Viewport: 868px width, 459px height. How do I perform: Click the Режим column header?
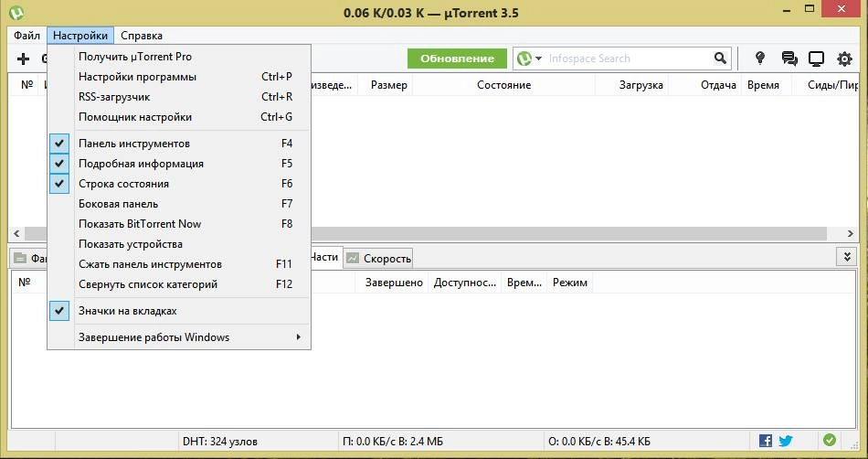click(x=569, y=283)
